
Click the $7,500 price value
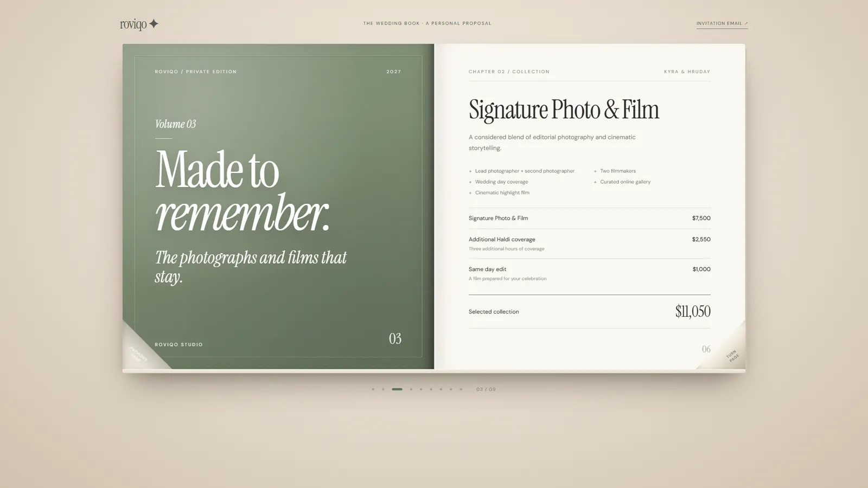point(701,218)
